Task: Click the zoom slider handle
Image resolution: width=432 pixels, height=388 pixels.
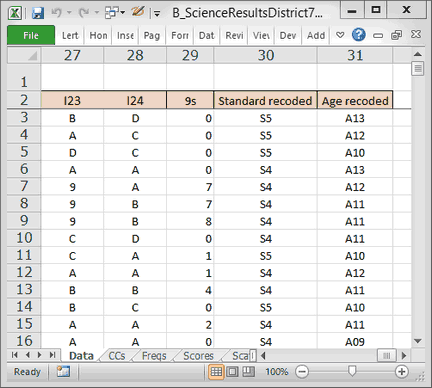Action: tap(352, 371)
